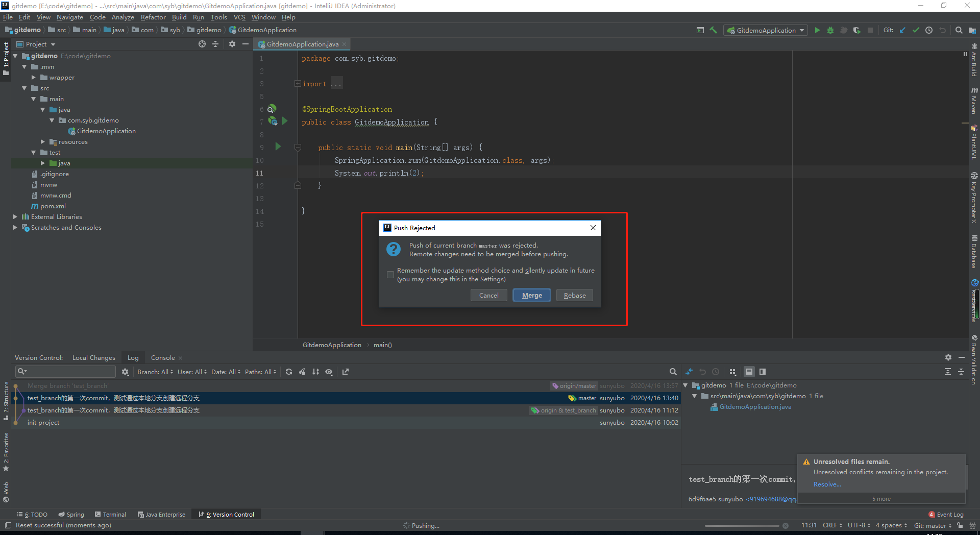Open Project panel settings gear
This screenshot has height=535, width=980.
click(232, 44)
